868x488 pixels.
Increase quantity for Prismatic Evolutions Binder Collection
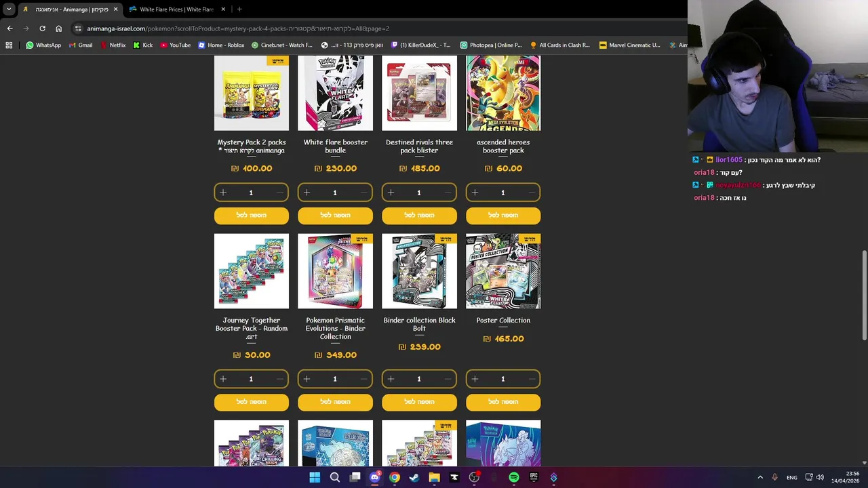pos(307,379)
